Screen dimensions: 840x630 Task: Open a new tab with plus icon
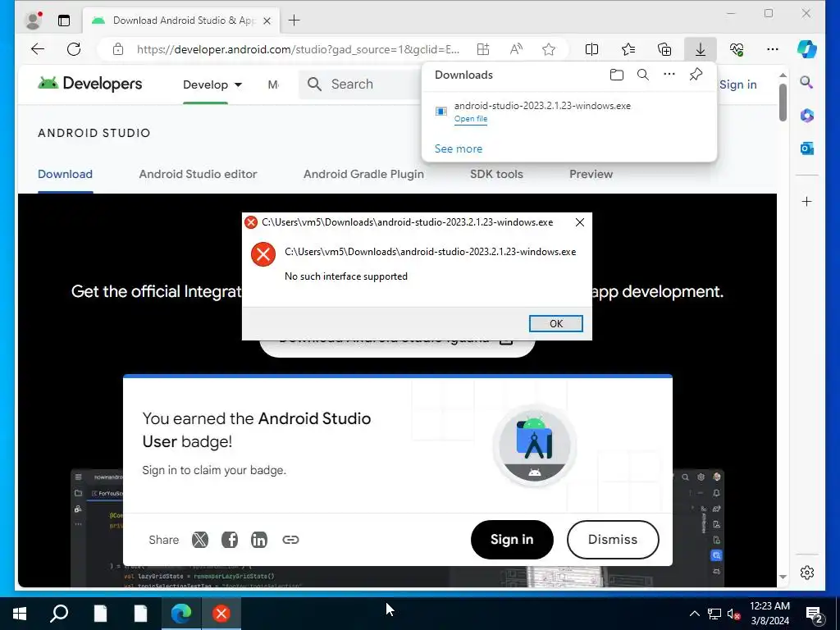click(x=294, y=21)
